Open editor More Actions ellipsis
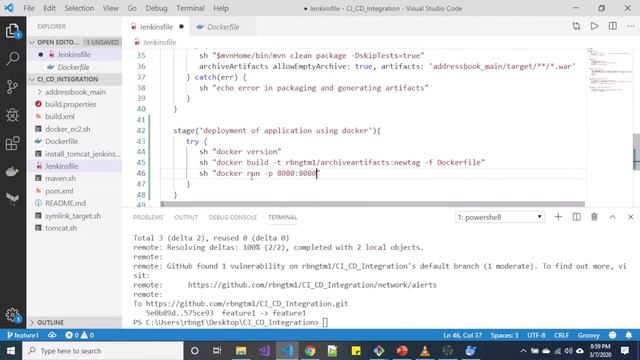This screenshot has width=640, height=360. tap(631, 27)
